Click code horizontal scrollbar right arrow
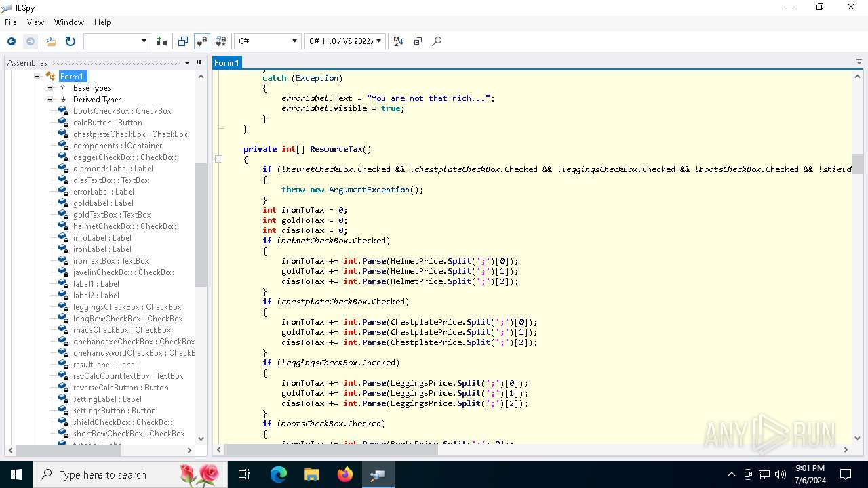The image size is (868, 488). click(846, 449)
